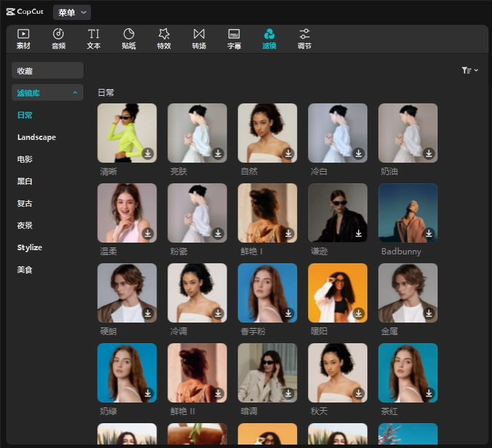Open the 收藏 favorites section
This screenshot has height=448, width=492.
(x=48, y=70)
